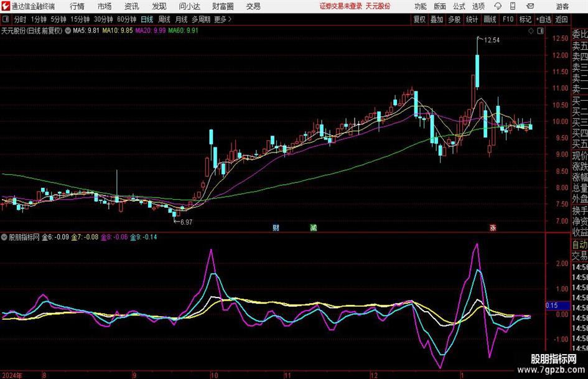Click 证券交易未登录 login notice
The width and height of the screenshot is (588, 379).
[341, 6]
